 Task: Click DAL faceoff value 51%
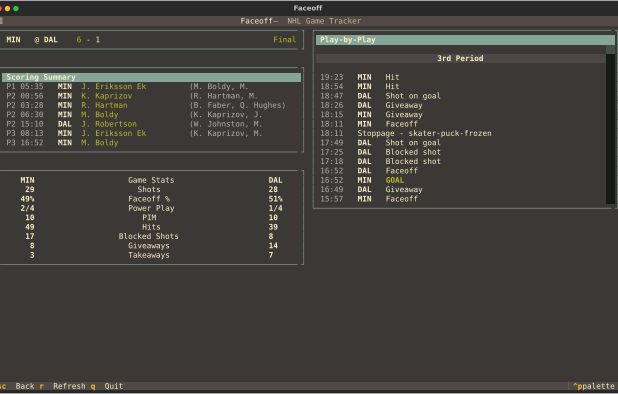[275, 199]
